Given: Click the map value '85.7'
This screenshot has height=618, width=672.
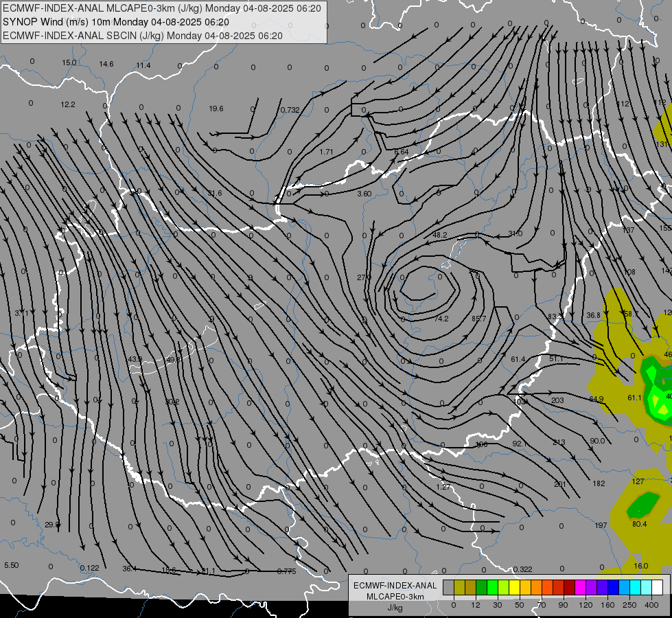Looking at the screenshot, I should tap(478, 319).
